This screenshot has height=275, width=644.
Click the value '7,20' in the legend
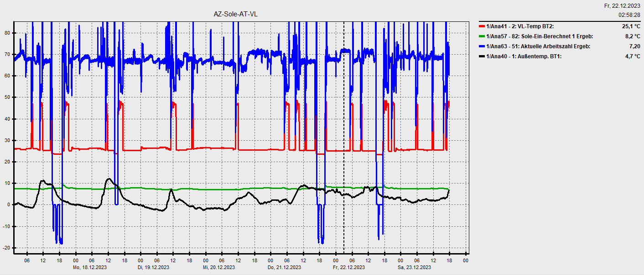635,46
